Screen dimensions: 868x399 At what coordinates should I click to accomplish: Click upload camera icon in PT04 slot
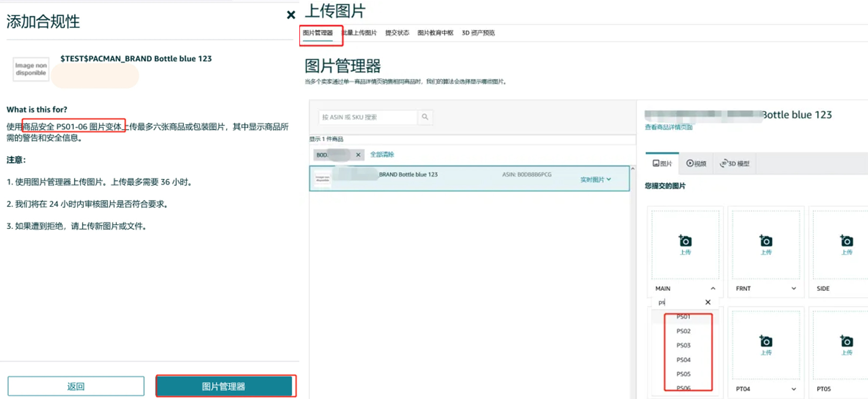click(766, 342)
